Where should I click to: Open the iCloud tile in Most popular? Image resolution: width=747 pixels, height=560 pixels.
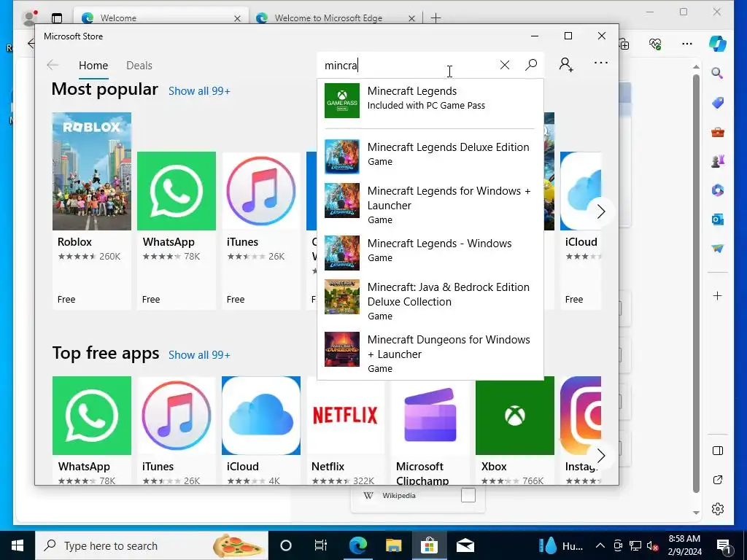[x=581, y=230]
